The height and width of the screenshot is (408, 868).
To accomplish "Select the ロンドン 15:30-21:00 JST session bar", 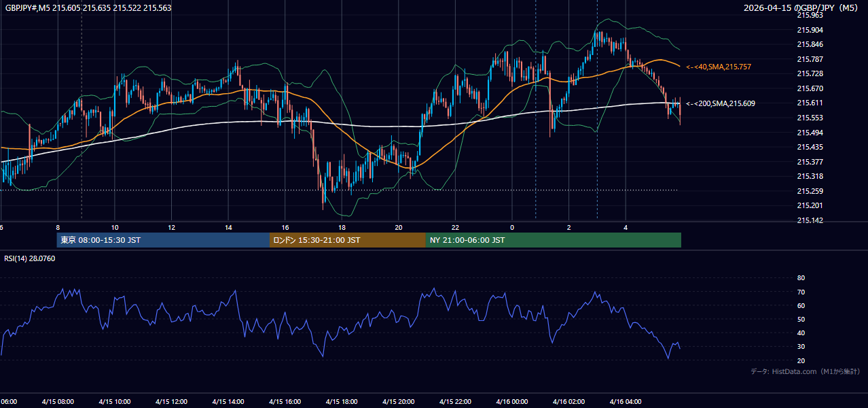I will pyautogui.click(x=348, y=240).
